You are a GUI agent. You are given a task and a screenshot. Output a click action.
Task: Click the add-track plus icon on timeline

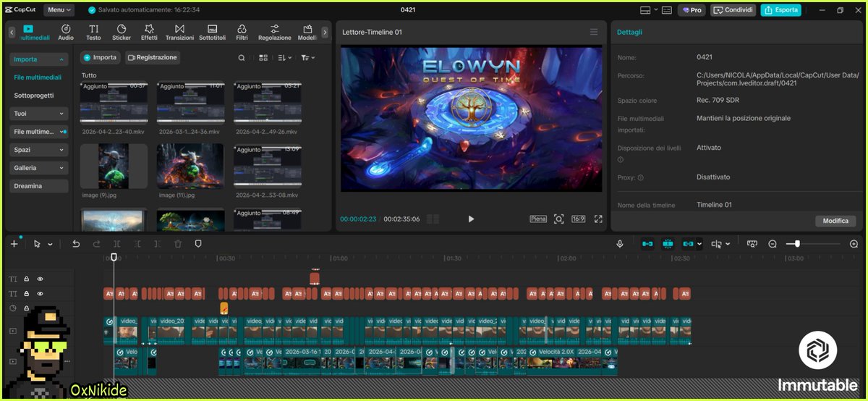pyautogui.click(x=14, y=244)
